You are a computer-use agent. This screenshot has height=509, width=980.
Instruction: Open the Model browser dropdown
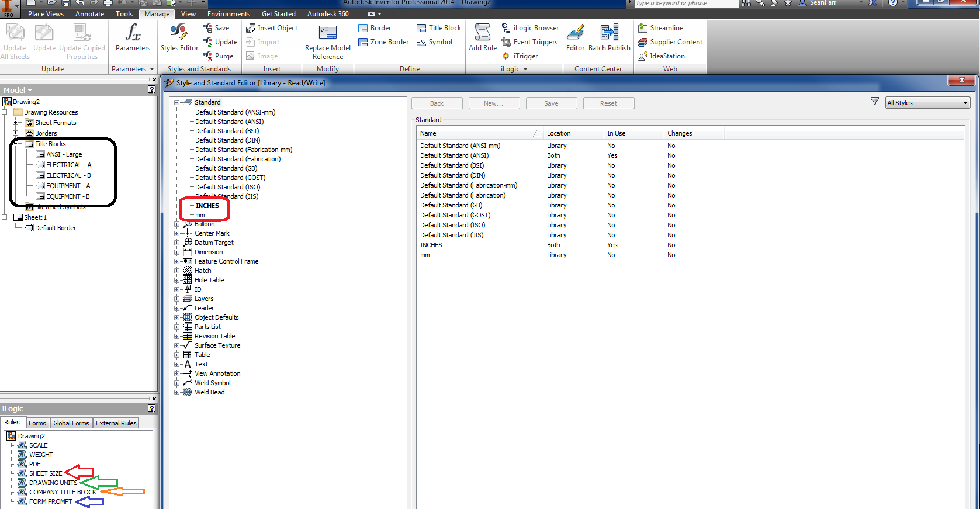point(18,90)
